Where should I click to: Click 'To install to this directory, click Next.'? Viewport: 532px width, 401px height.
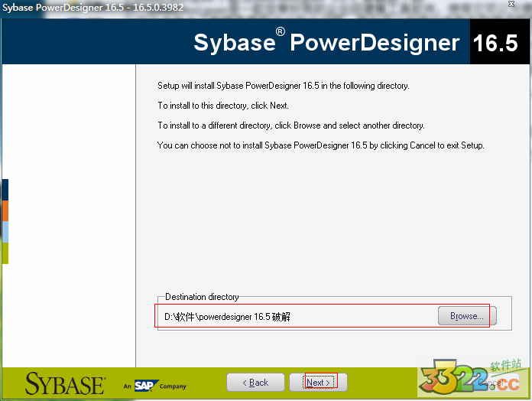pyautogui.click(x=223, y=106)
